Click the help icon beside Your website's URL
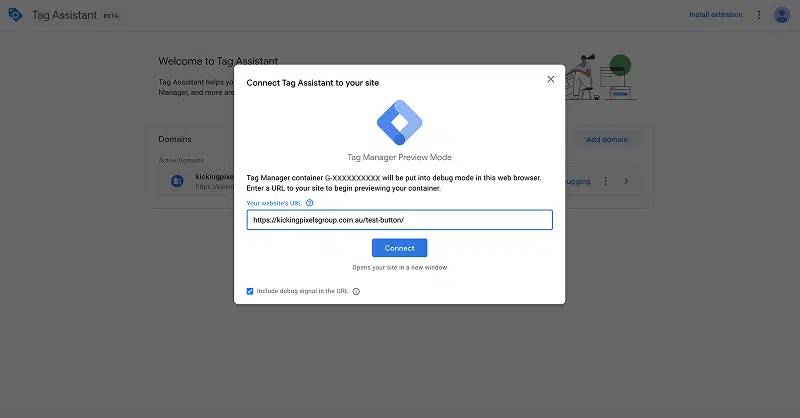 [309, 203]
